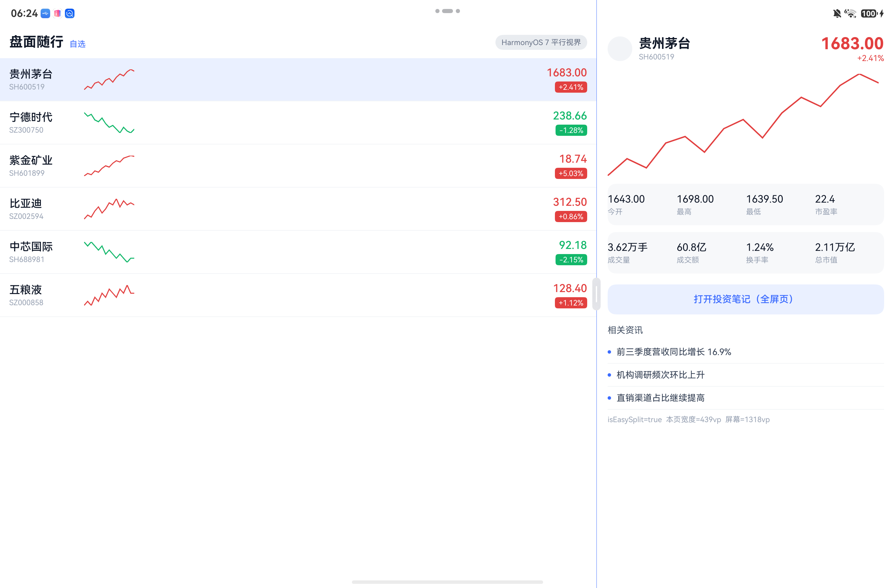
Task: Click the +0.86% change badge
Action: click(x=571, y=217)
